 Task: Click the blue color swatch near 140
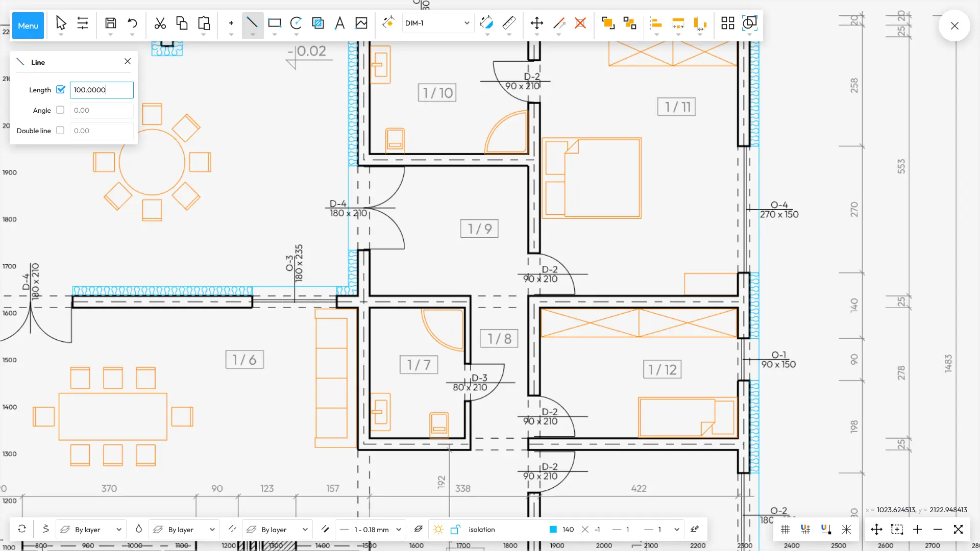pyautogui.click(x=554, y=530)
